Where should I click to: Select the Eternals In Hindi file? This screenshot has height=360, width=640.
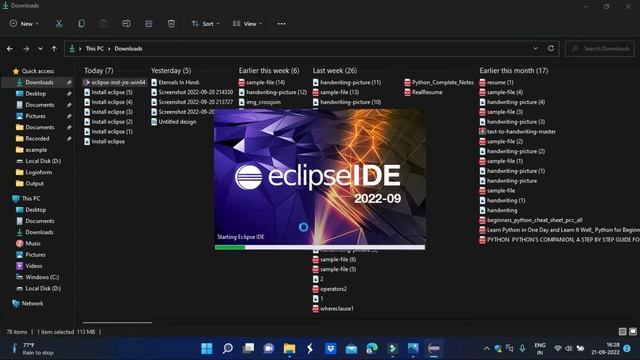click(x=175, y=82)
